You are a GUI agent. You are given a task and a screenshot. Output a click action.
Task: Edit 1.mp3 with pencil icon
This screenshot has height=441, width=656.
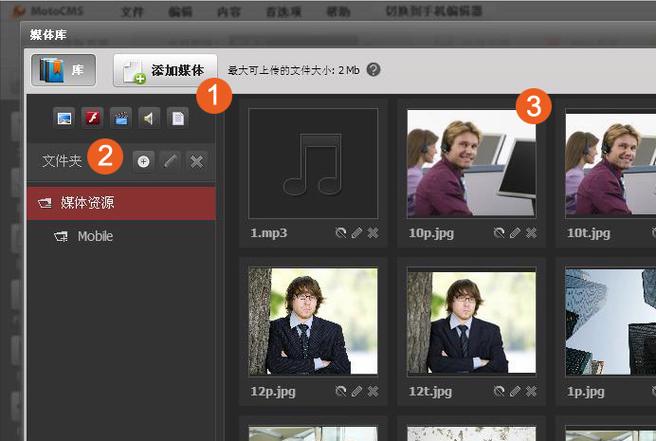(356, 233)
